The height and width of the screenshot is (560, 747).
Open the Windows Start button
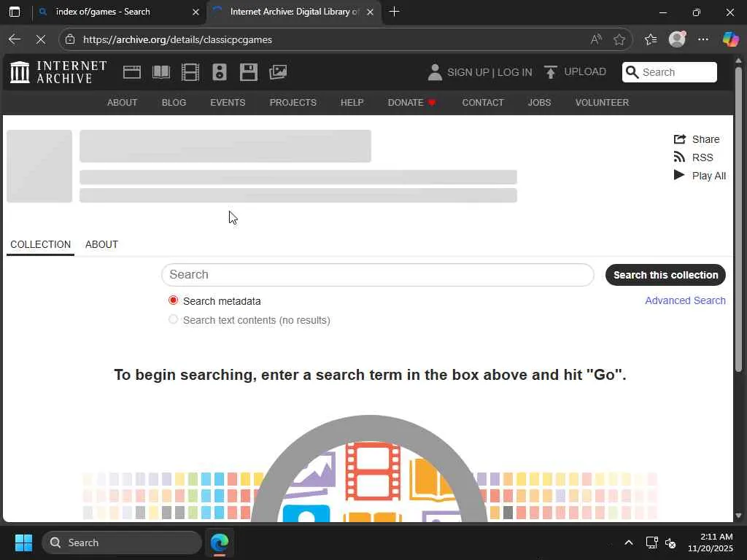point(23,542)
